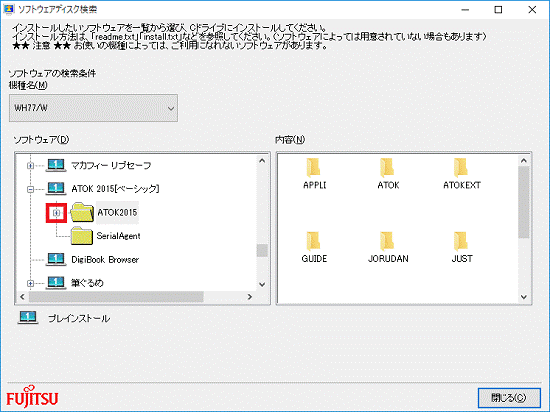Click the 内容(N) list label
The height and width of the screenshot is (412, 550).
(x=290, y=140)
